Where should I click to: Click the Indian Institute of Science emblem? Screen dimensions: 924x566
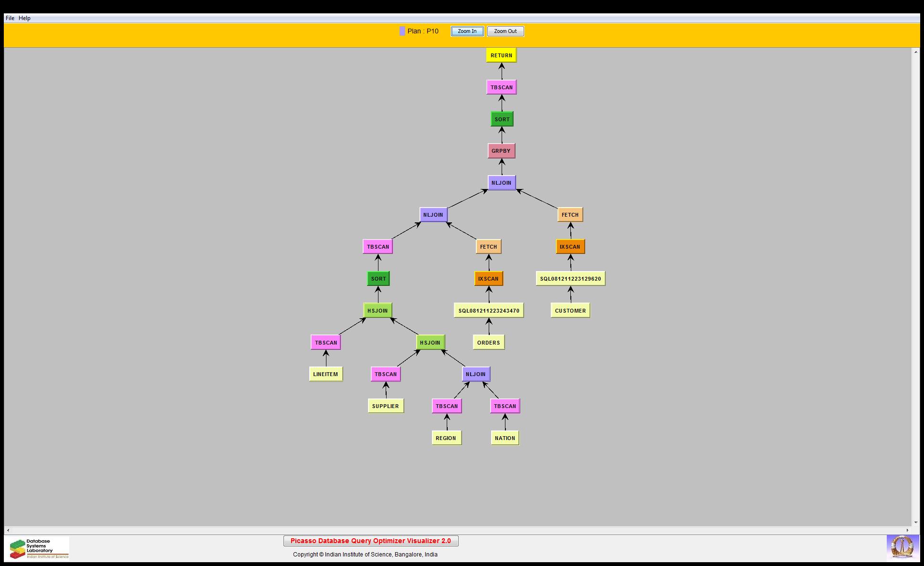902,548
